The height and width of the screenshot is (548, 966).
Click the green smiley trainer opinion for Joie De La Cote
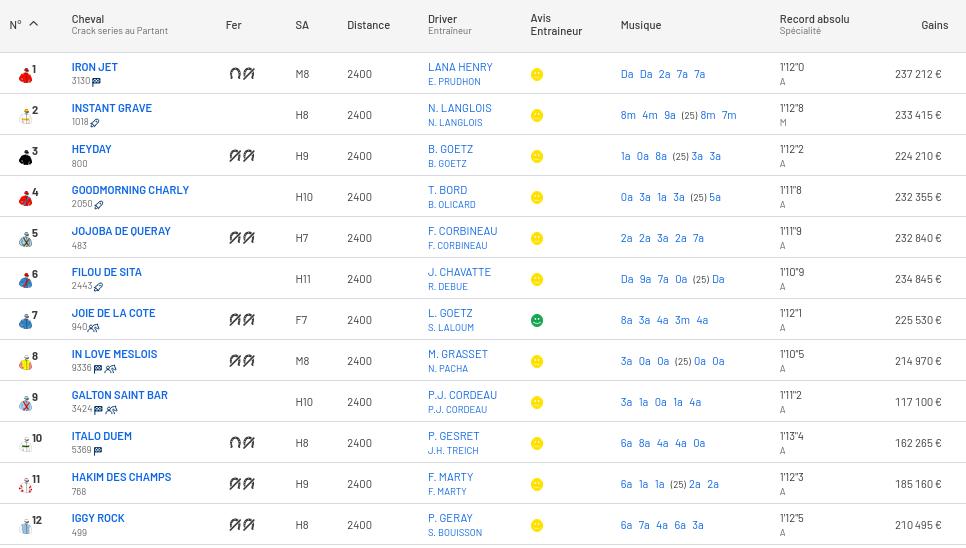click(x=537, y=320)
